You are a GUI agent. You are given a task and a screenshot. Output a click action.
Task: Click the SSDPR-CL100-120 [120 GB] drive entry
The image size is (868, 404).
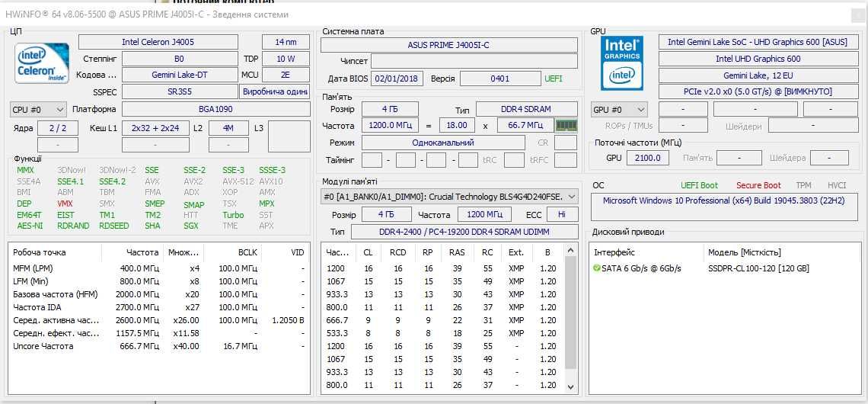758,268
